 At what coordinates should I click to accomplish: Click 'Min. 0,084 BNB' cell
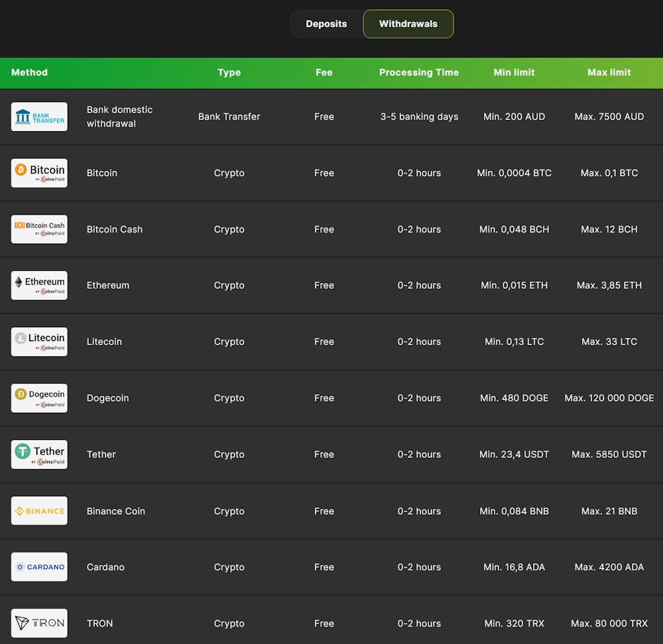(x=514, y=511)
